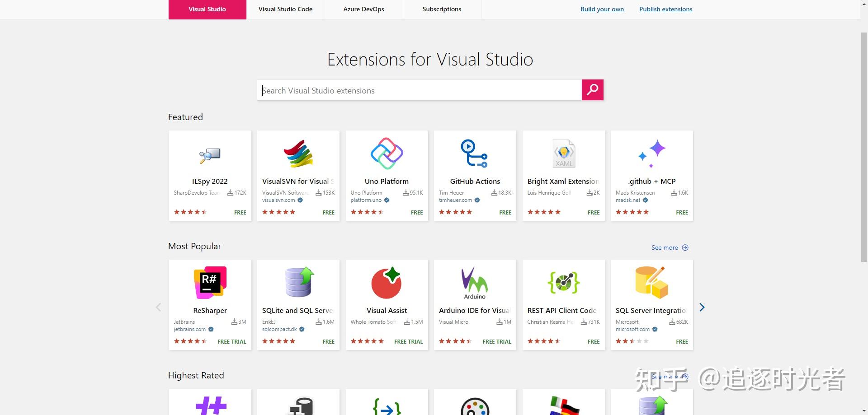Switch to the Azure DevOps tab
The height and width of the screenshot is (415, 868).
363,9
